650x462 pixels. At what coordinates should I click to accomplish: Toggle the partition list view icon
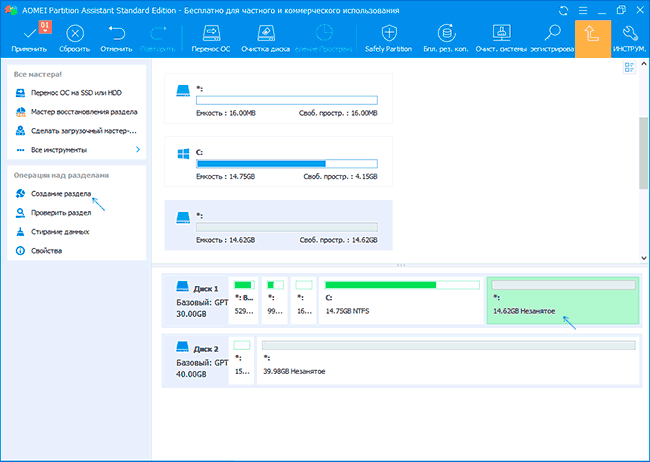[x=629, y=67]
